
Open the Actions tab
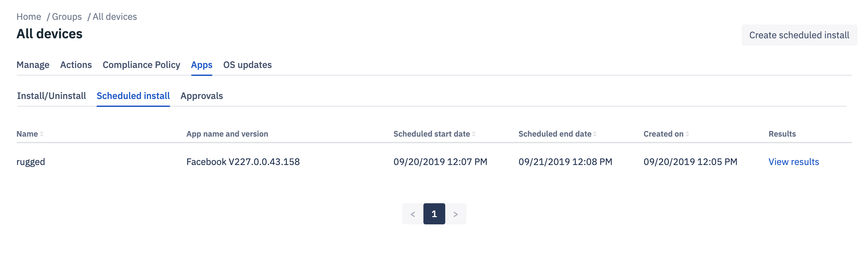[x=76, y=65]
